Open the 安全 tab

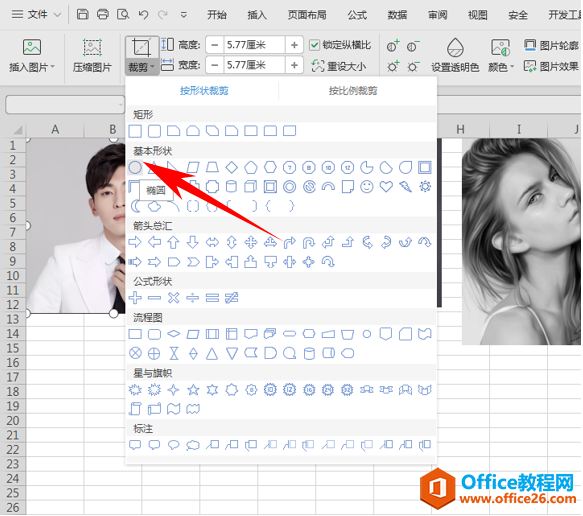click(x=518, y=15)
